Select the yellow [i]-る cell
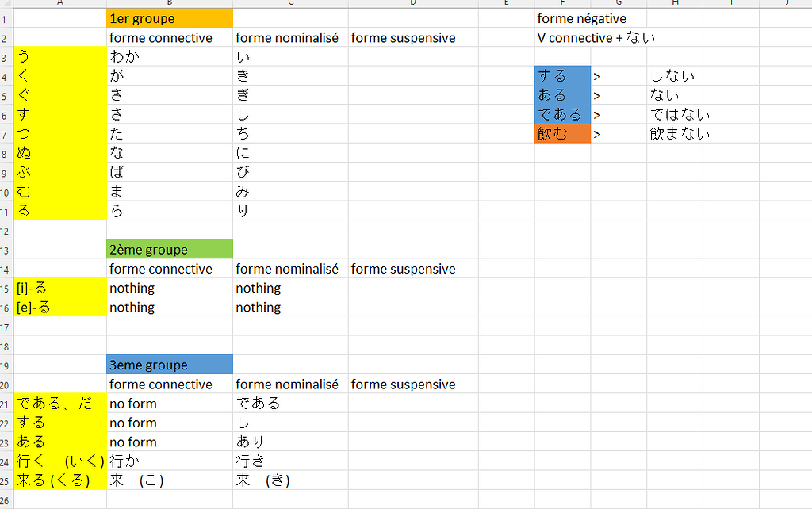 (60, 287)
